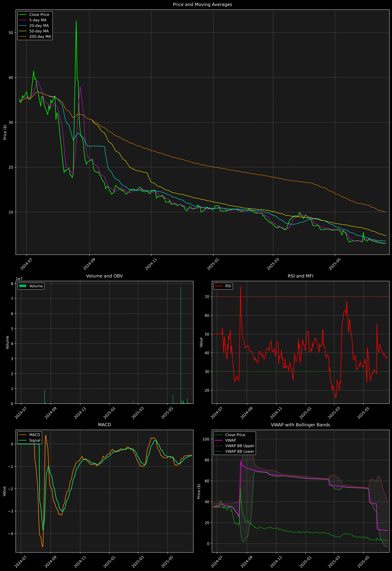
Task: Click the '1e7' scale multiplier above the volume axis
Action: [19, 279]
